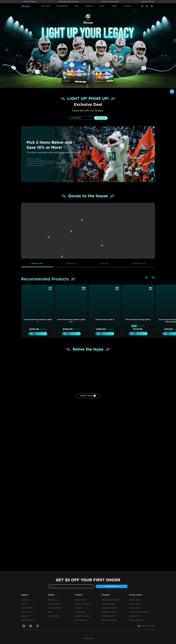This screenshot has width=176, height=644.
Task: Show next Recommended Products
Action: click(x=153, y=278)
